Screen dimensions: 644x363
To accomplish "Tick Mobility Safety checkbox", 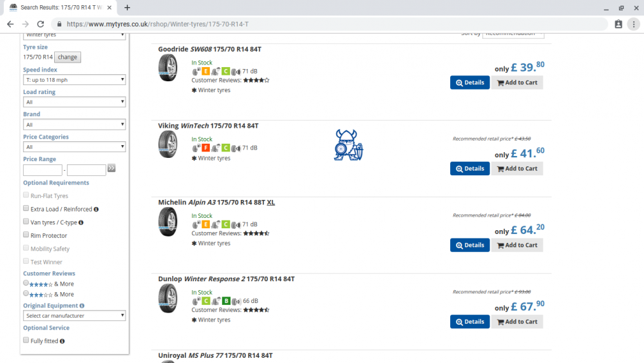I will (26, 248).
